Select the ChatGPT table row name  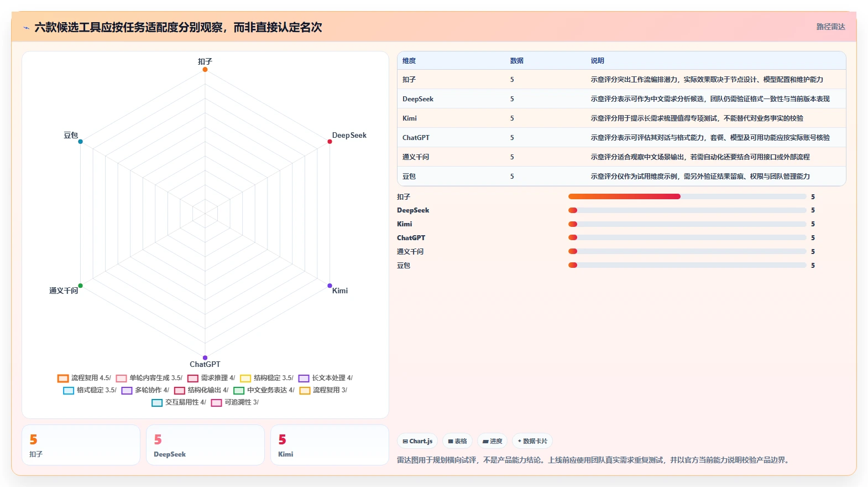[416, 138]
